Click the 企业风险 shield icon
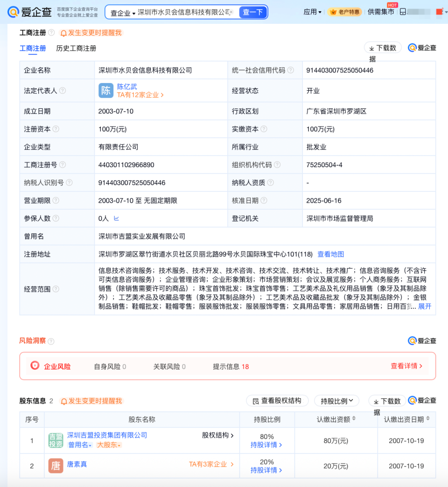 tap(35, 366)
